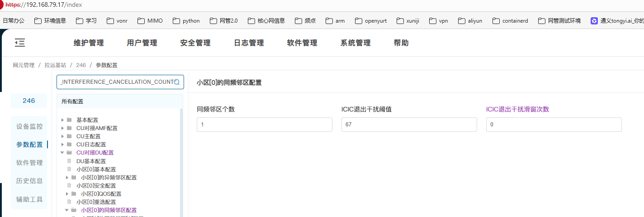
Task: Open the 维护管理 menu
Action: tap(89, 43)
